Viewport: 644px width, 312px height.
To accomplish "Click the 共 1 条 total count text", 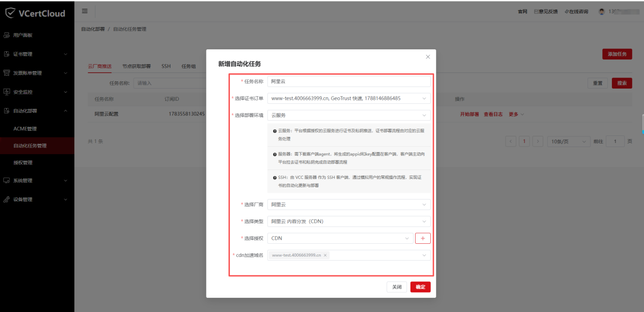I will (95, 141).
